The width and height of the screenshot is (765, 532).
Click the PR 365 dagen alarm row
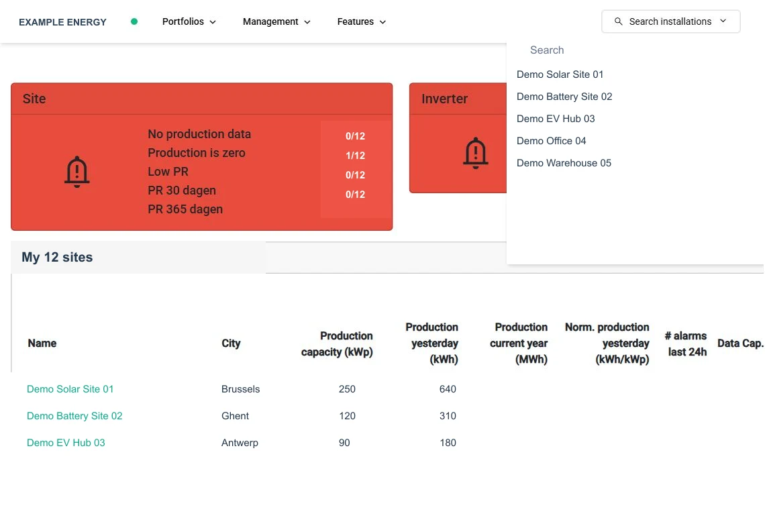(x=185, y=209)
